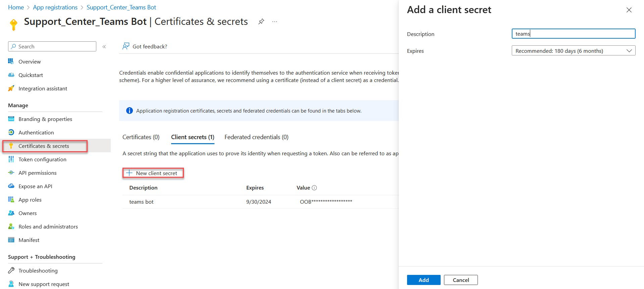Click the Description text field

point(573,34)
